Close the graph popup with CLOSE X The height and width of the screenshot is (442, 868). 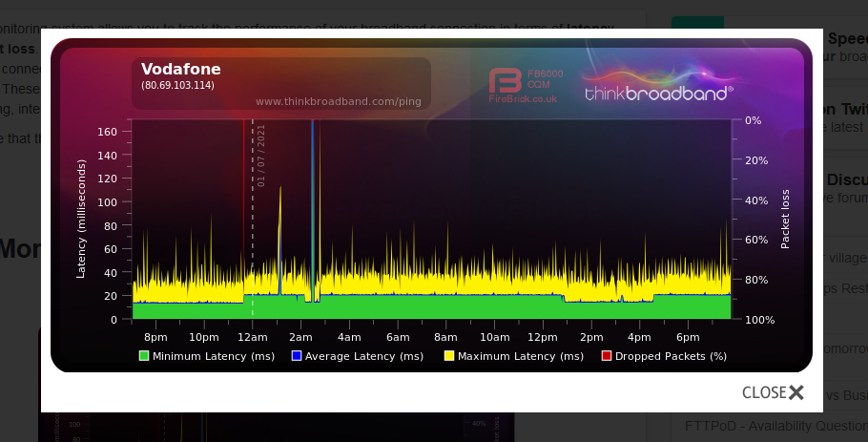(773, 392)
